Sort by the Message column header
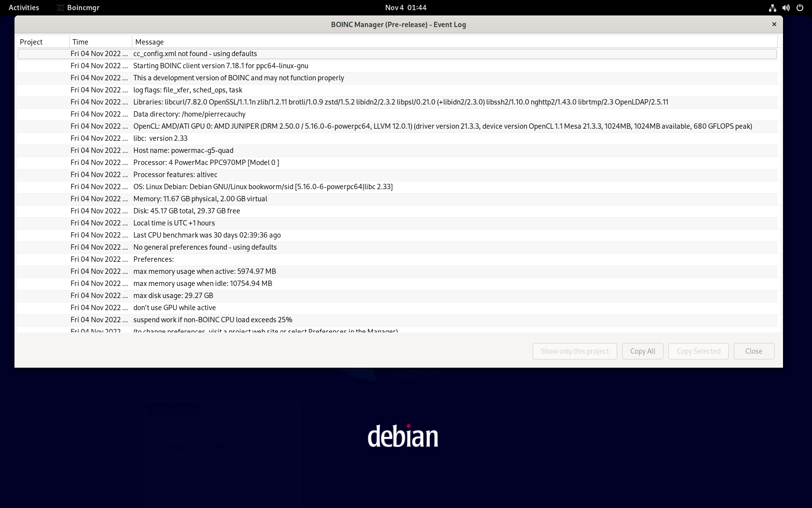The width and height of the screenshot is (812, 508). tap(149, 42)
